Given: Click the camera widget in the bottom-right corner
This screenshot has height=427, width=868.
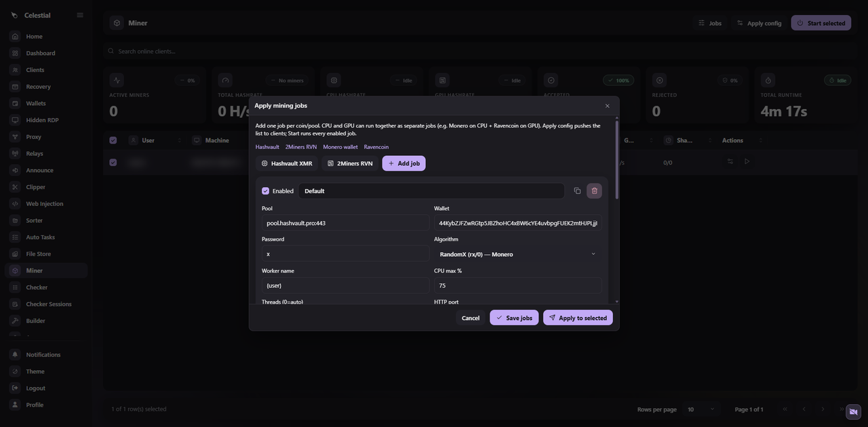Looking at the screenshot, I should (x=853, y=411).
